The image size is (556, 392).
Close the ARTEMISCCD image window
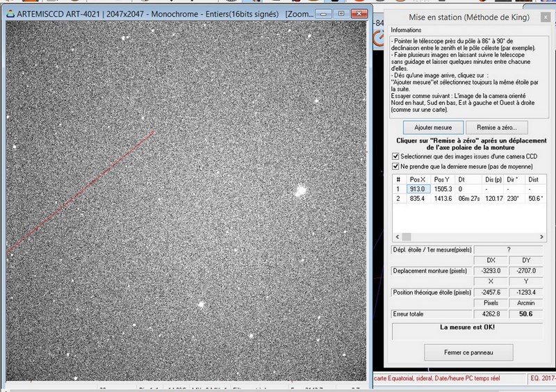point(359,13)
